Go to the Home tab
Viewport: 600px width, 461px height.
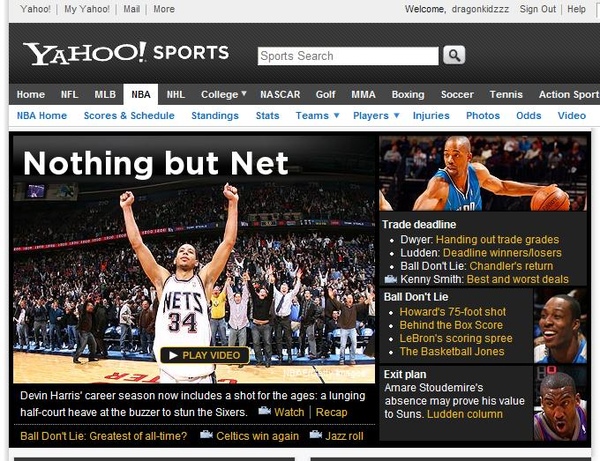tap(31, 94)
